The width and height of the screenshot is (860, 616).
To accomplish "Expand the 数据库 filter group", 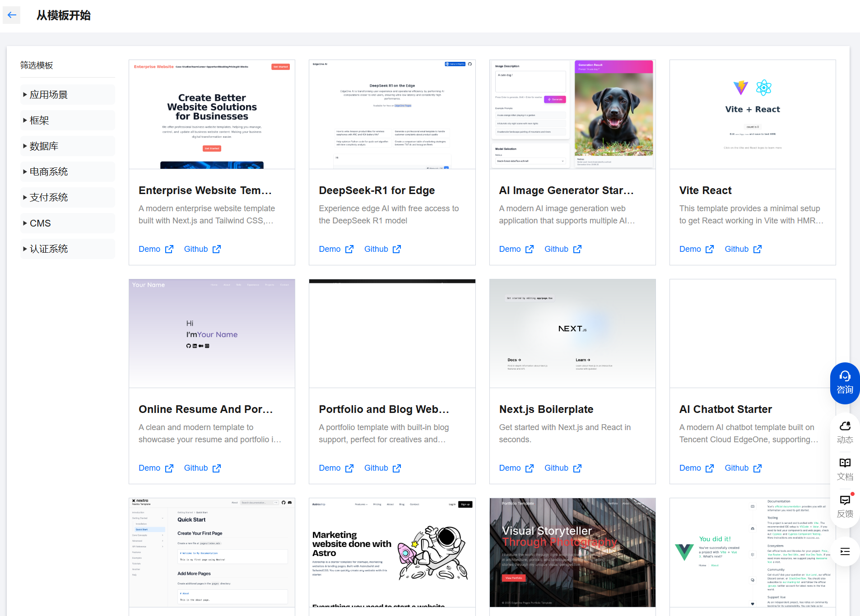I will (x=68, y=146).
